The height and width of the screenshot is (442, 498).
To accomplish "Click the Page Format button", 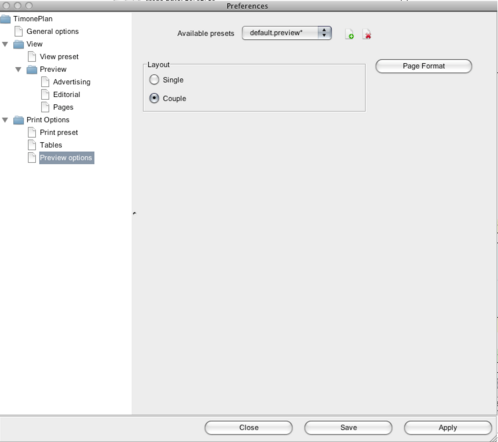I will click(424, 66).
